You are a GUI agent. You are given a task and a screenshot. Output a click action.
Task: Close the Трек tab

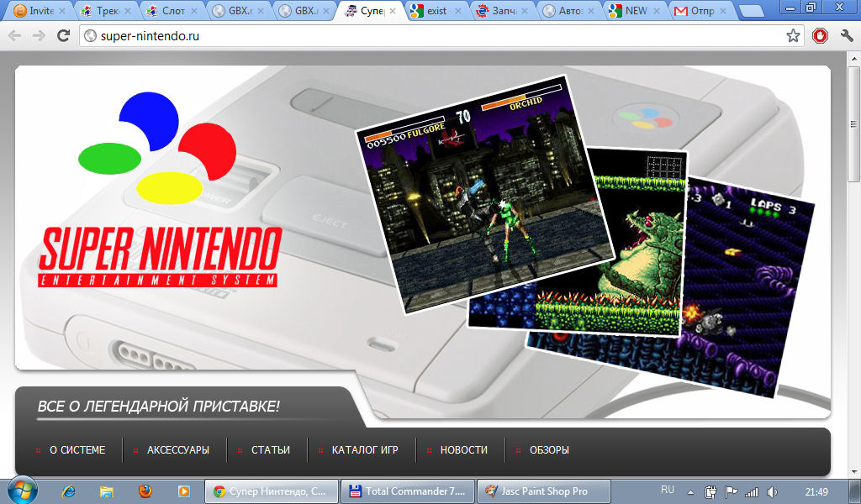pyautogui.click(x=128, y=11)
